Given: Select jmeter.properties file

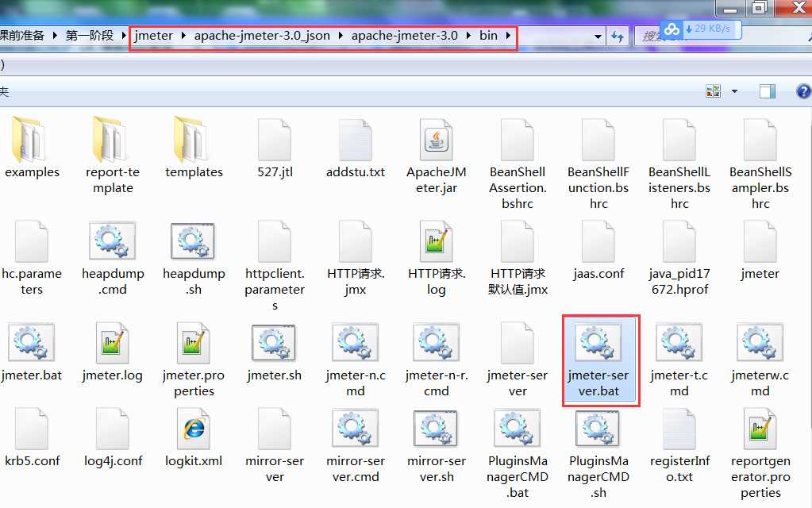Looking at the screenshot, I should click(194, 359).
